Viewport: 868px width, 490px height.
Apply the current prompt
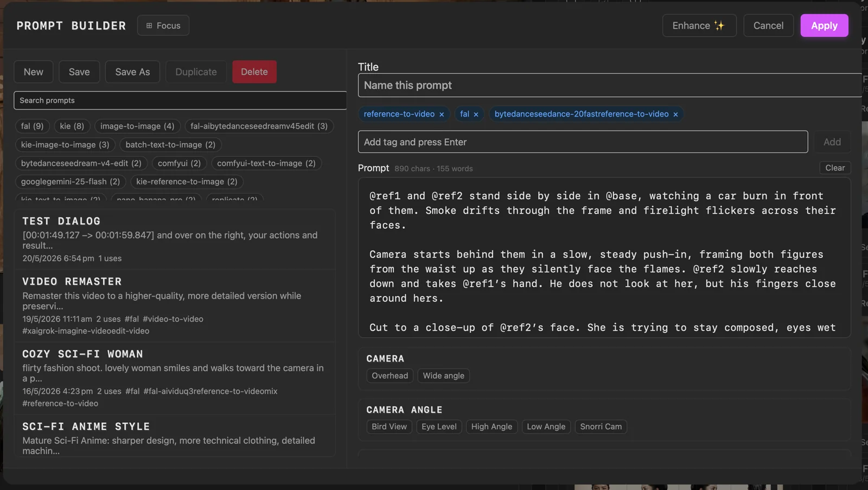pos(824,25)
